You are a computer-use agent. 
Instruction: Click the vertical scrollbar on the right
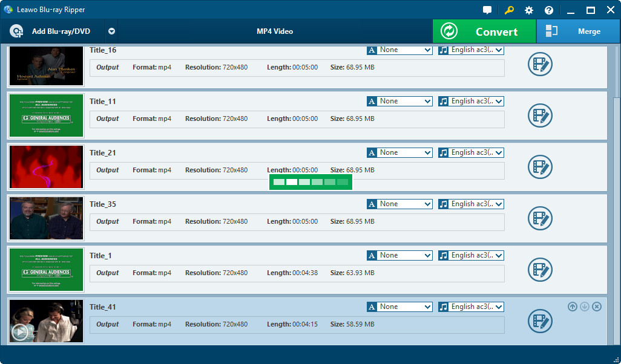pos(617,73)
